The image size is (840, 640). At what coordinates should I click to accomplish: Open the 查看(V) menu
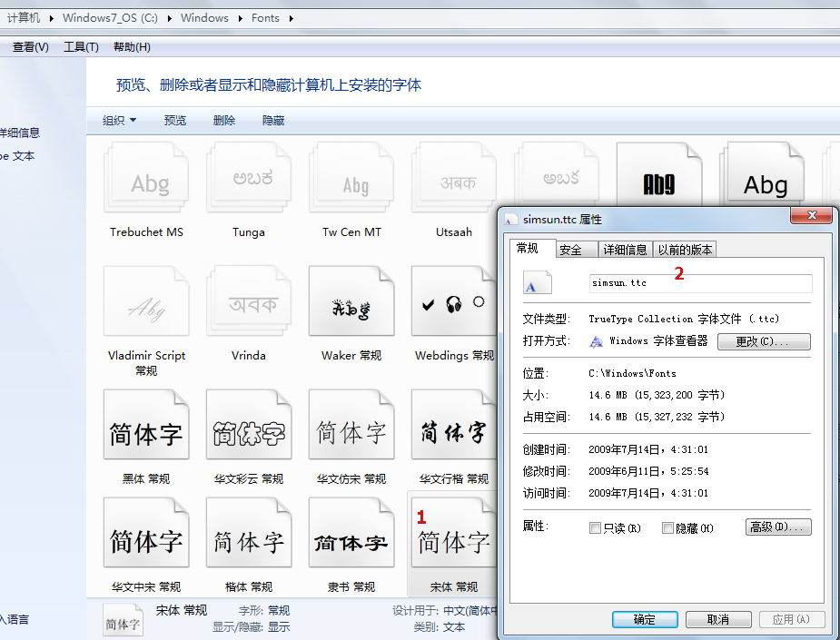(31, 47)
